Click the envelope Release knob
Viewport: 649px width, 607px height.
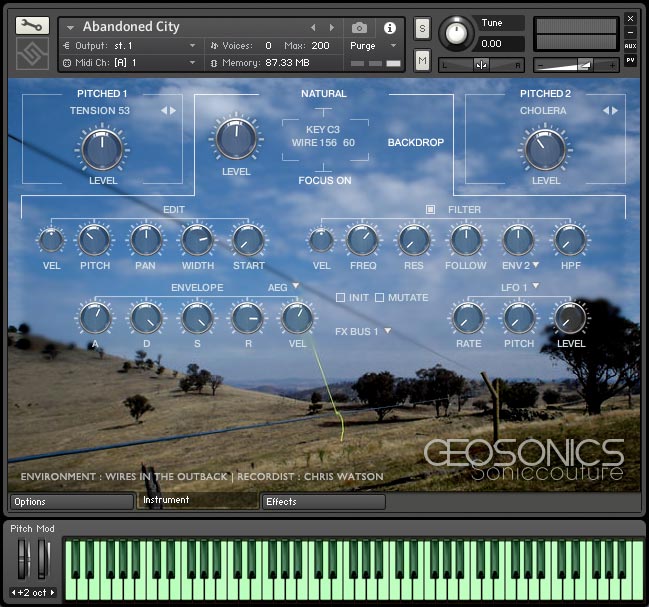click(x=247, y=318)
